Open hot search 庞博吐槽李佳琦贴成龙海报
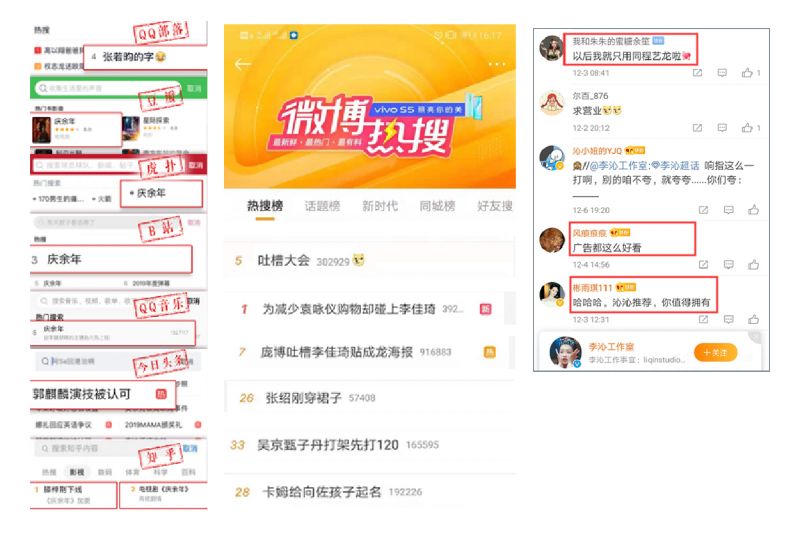The image size is (800, 533). coord(337,352)
